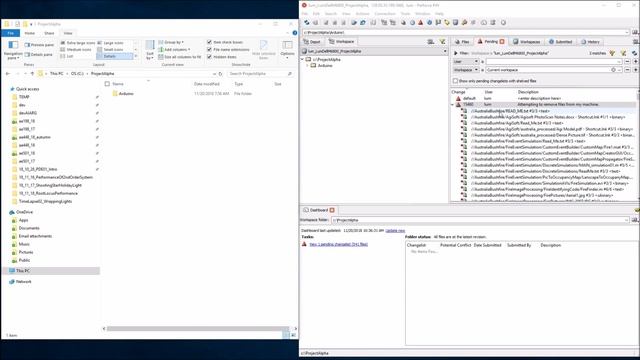The width and height of the screenshot is (640, 360).
Task: Close the Dashboard tab using its red X
Action: pyautogui.click(x=332, y=210)
